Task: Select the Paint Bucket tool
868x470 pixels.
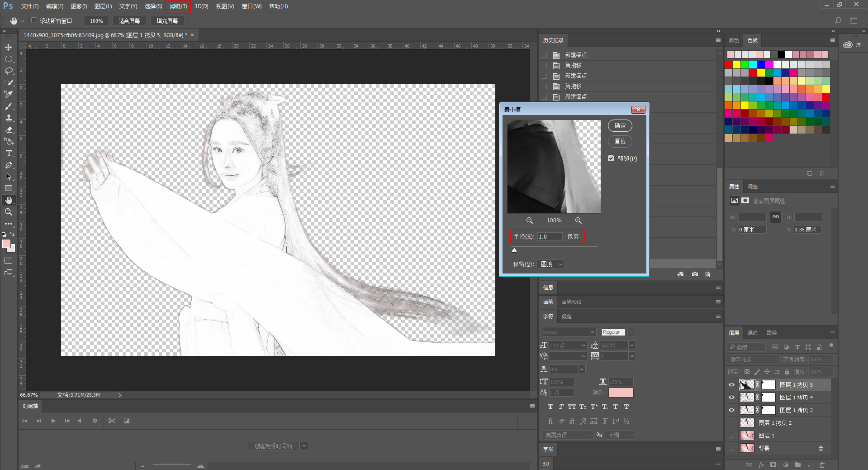Action: tap(9, 141)
